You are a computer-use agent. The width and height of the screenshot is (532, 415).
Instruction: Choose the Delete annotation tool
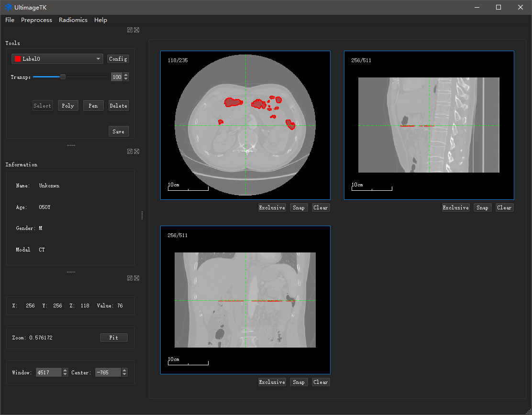[x=119, y=105]
